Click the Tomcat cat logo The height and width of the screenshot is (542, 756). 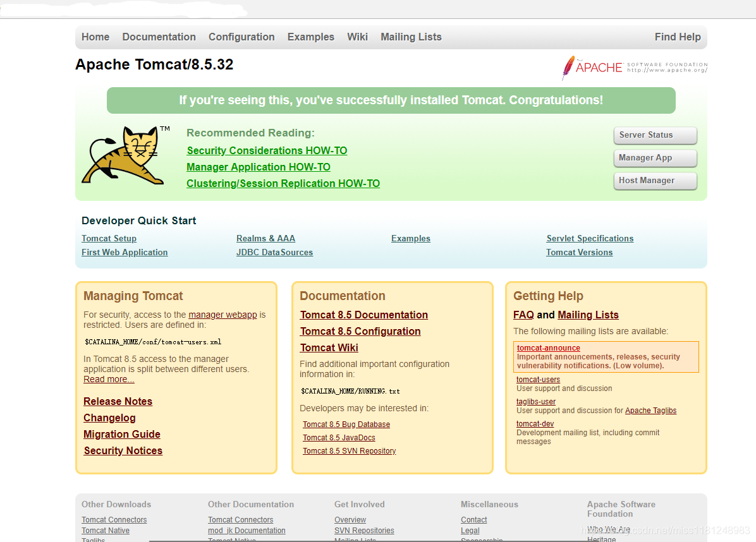[125, 155]
